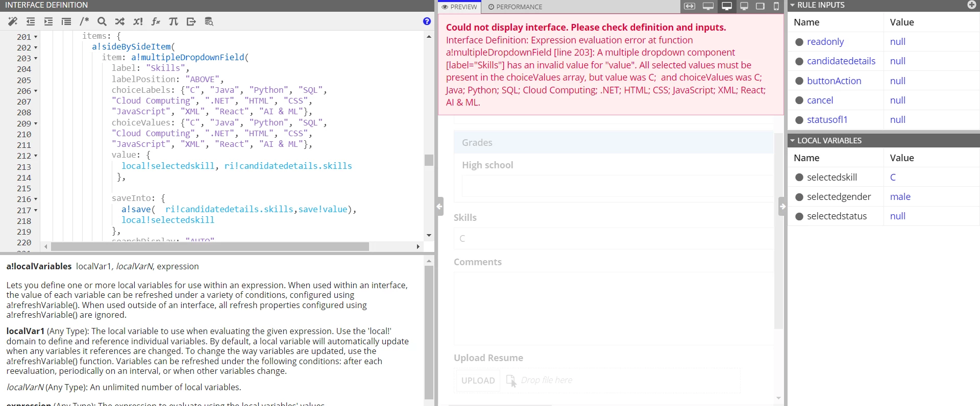The height and width of the screenshot is (406, 980).
Task: Select the wide desktop preview icon
Action: pyautogui.click(x=708, y=6)
